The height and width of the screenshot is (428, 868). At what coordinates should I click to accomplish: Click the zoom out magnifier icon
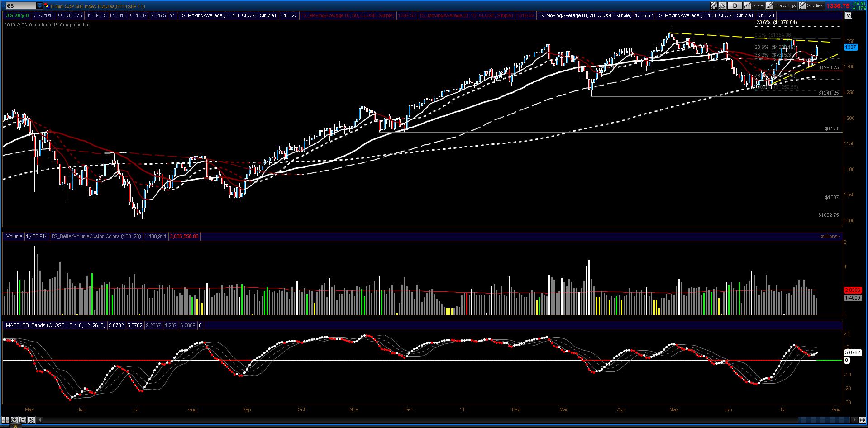click(x=23, y=420)
